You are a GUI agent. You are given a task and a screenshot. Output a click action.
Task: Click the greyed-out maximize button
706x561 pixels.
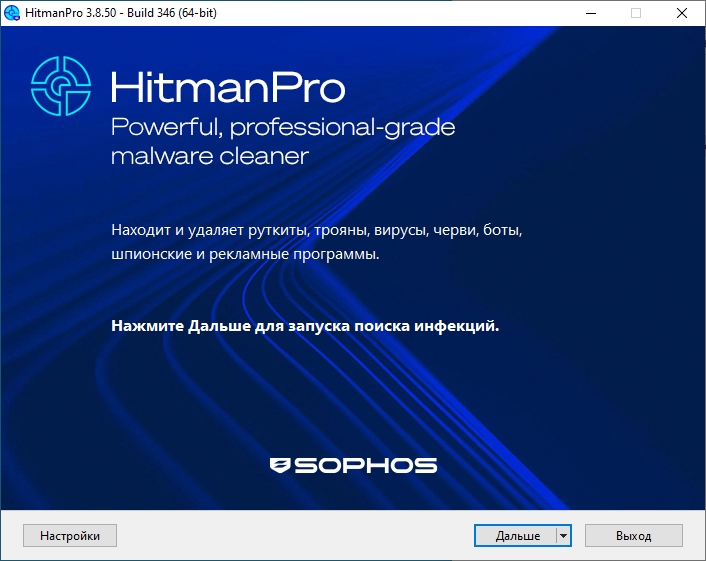pyautogui.click(x=636, y=13)
